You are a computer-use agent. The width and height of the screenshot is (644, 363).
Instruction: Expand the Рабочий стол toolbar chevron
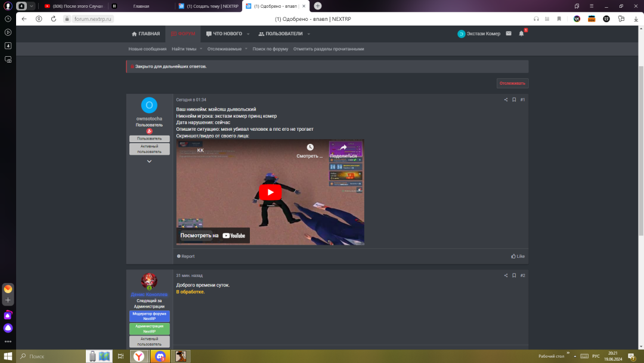(x=568, y=353)
